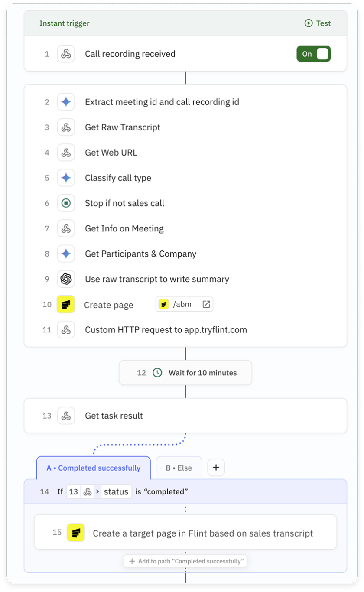Switch to the "B • Else" branch tab
Screen dimensions: 364x592
(179, 468)
